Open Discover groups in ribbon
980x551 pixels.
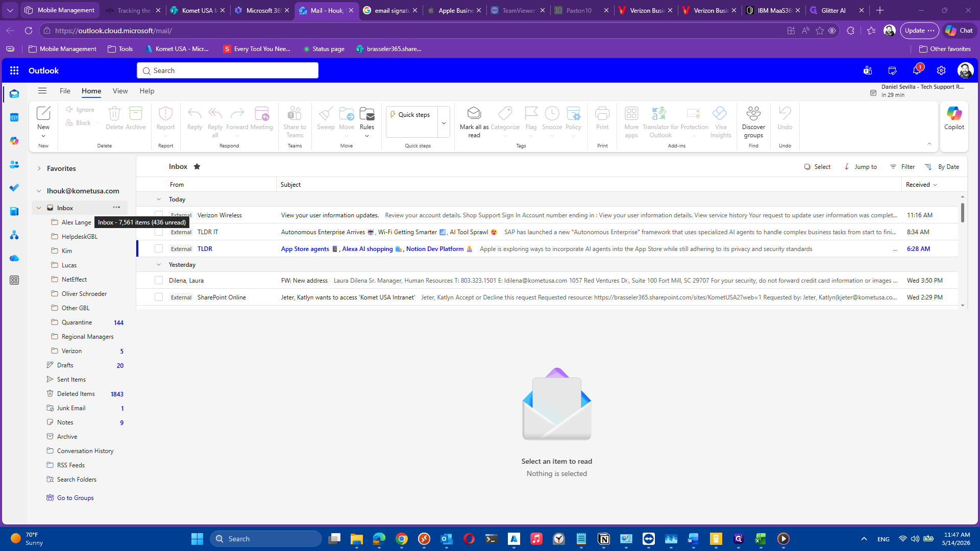coord(753,121)
